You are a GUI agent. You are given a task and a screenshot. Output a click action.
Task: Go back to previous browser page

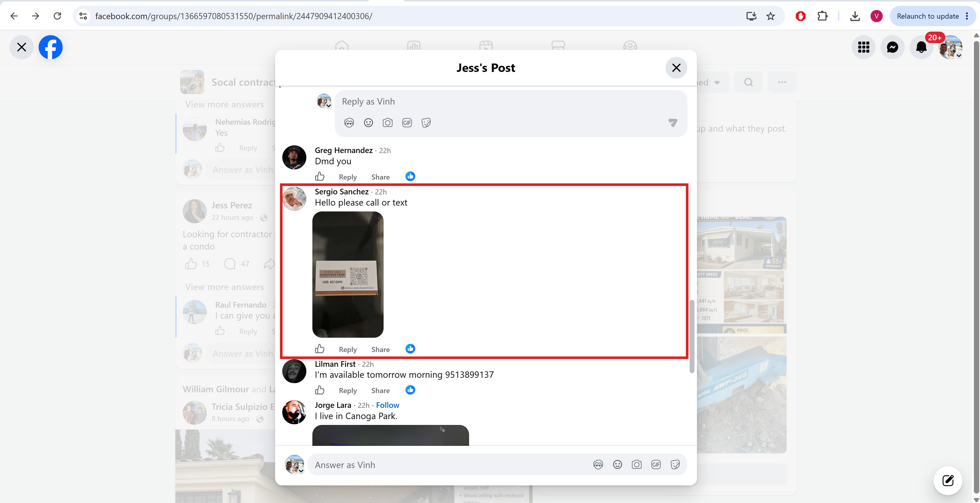14,16
